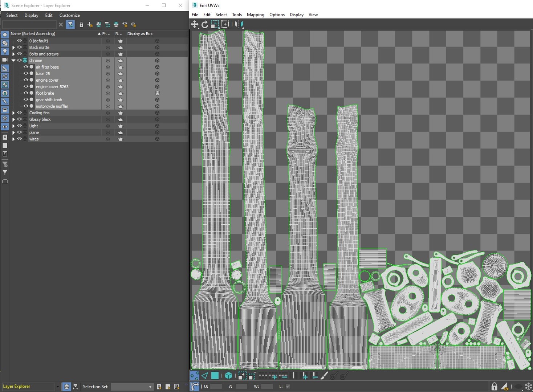This screenshot has width=533, height=392.
Task: Click the Scene Explorer search field
Action: pyautogui.click(x=29, y=25)
